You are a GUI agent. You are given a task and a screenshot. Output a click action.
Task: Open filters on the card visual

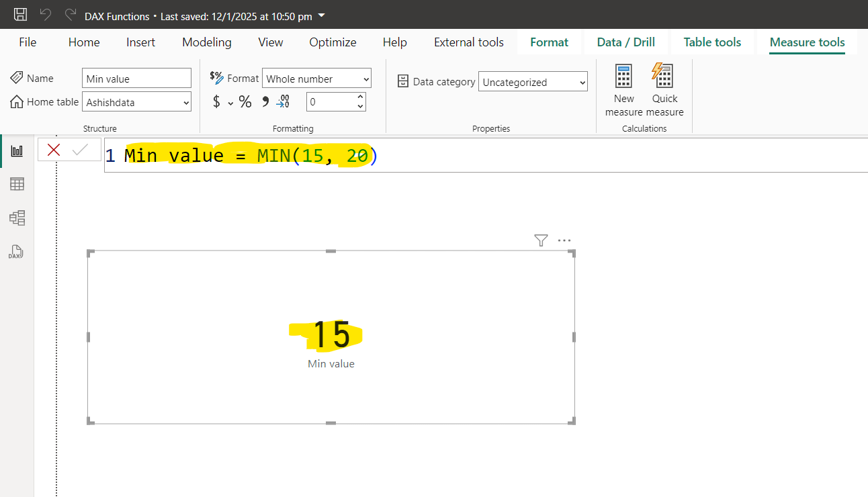pos(541,240)
